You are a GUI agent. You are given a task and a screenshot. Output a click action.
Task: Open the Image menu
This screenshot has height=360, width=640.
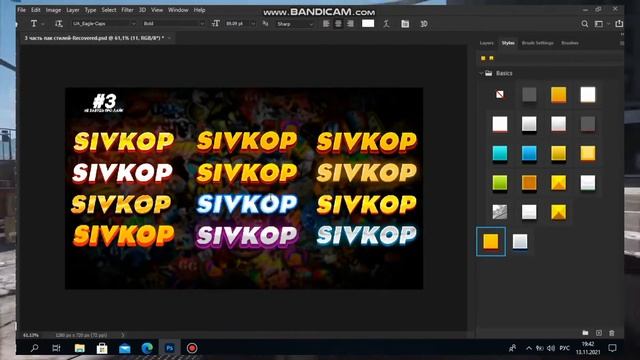click(53, 10)
